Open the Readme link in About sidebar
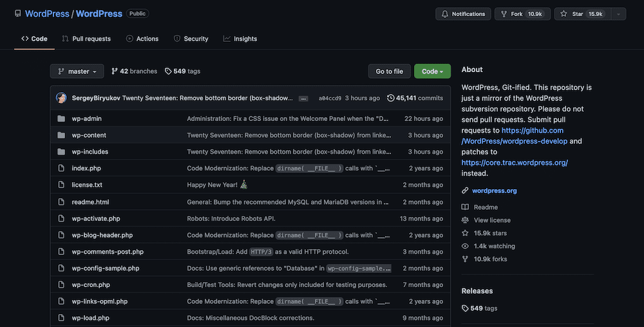Viewport: 644px width, 327px height. [486, 207]
